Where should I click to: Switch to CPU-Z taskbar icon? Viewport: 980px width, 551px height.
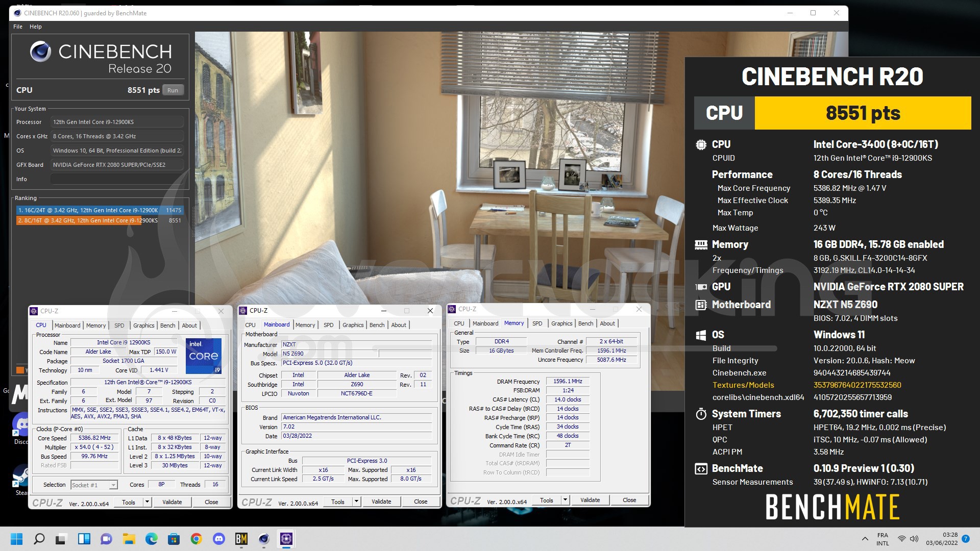[286, 539]
